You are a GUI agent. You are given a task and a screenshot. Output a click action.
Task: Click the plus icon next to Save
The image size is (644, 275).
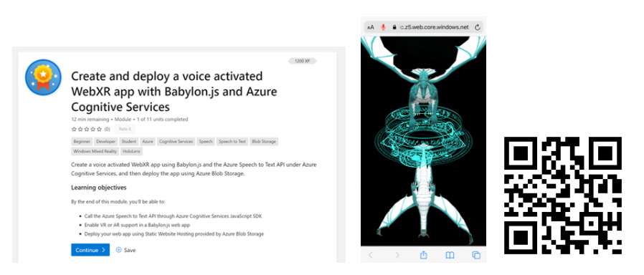119,250
